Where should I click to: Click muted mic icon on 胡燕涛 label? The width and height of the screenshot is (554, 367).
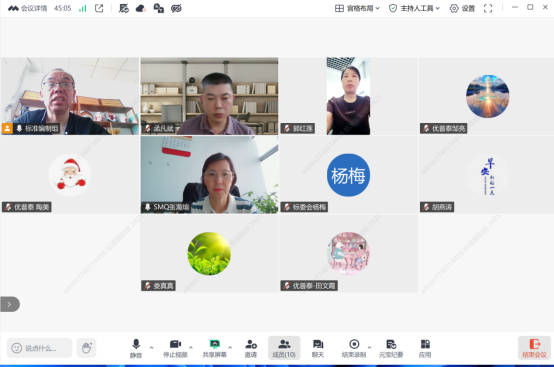tap(426, 207)
